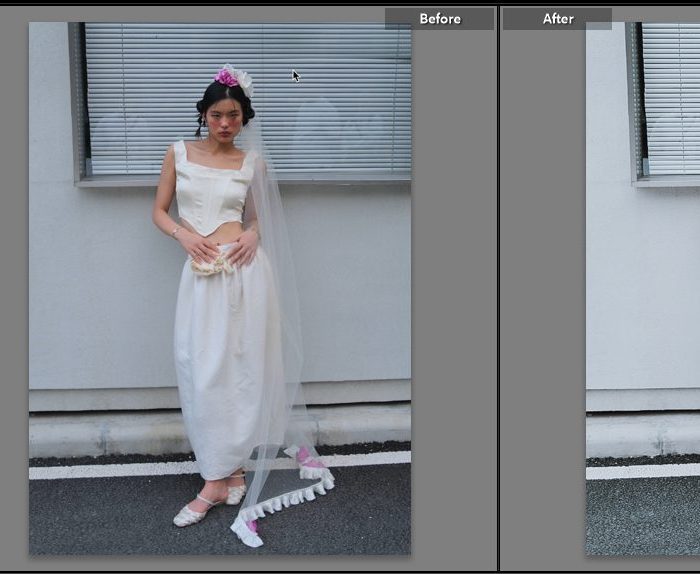Click the Before label
This screenshot has width=700, height=574.
pos(440,19)
